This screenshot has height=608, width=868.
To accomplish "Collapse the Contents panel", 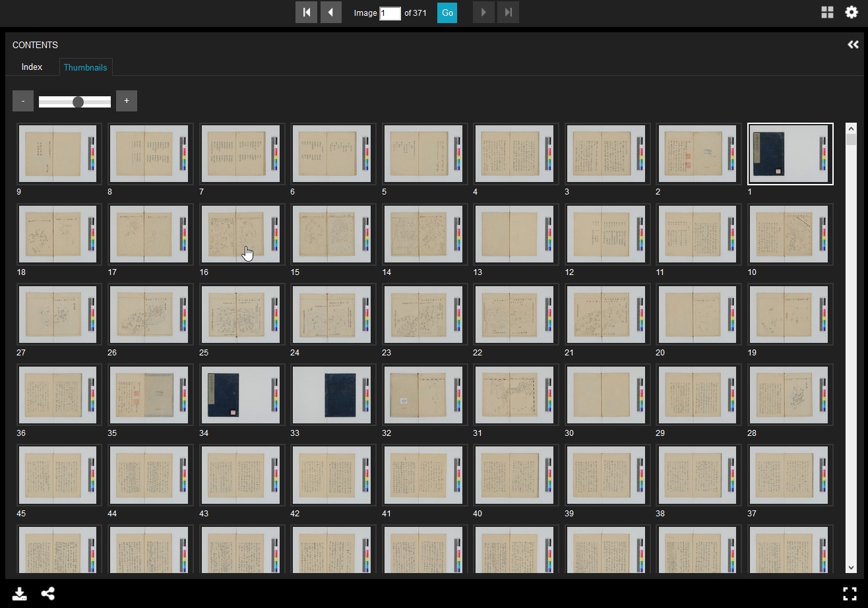I will 853,45.
